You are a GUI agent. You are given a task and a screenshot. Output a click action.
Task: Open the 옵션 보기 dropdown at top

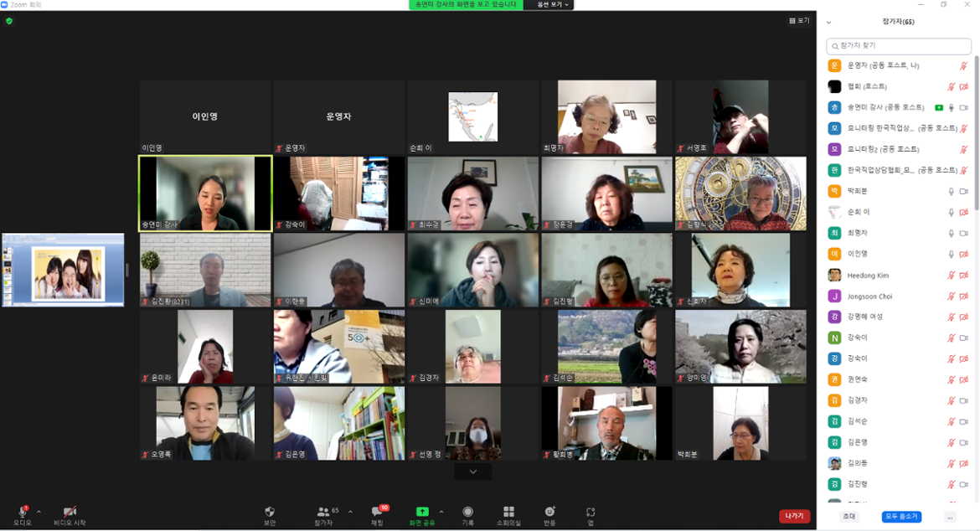(553, 5)
